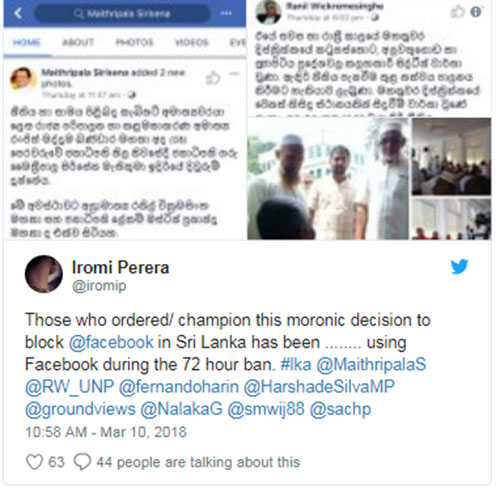Switch to the ABOUT tab

(78, 42)
